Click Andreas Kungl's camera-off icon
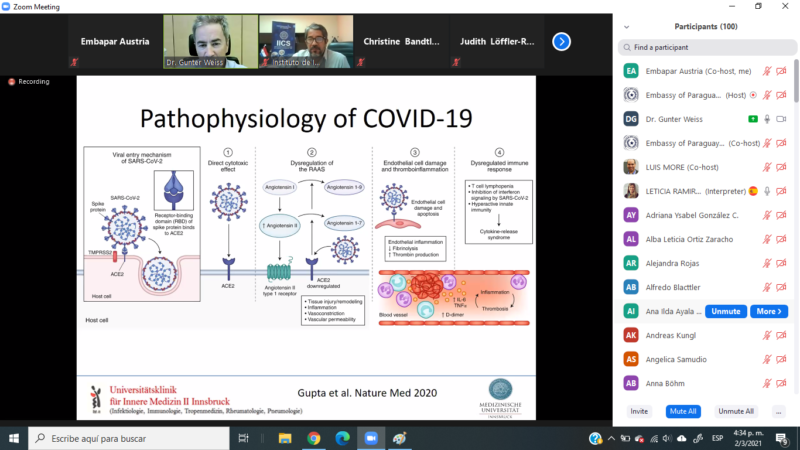 point(781,335)
